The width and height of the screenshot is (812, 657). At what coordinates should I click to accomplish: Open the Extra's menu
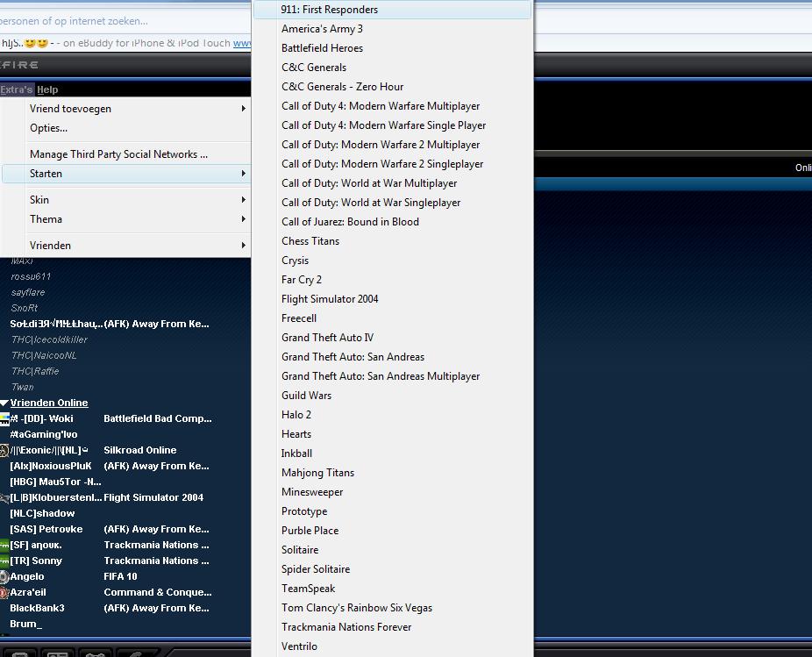17,89
